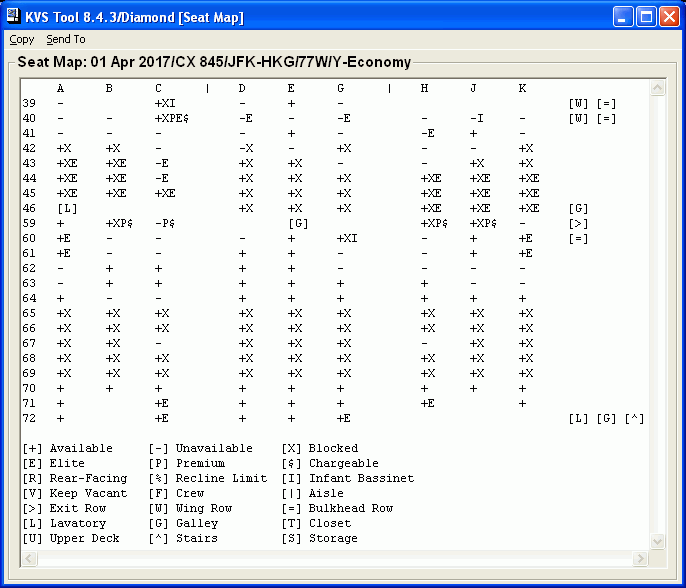Click the [G] galley marker on row 46 right side
Image resolution: width=686 pixels, height=588 pixels.
(x=578, y=209)
